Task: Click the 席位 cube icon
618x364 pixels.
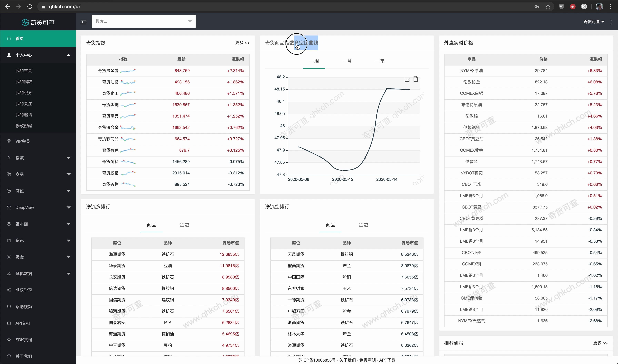Action: [9, 191]
